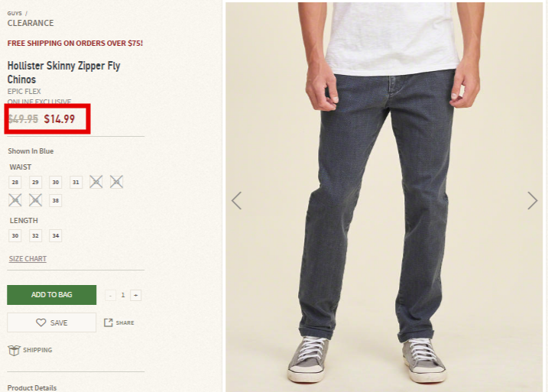
Task: Click the share arrow icon
Action: 109,322
